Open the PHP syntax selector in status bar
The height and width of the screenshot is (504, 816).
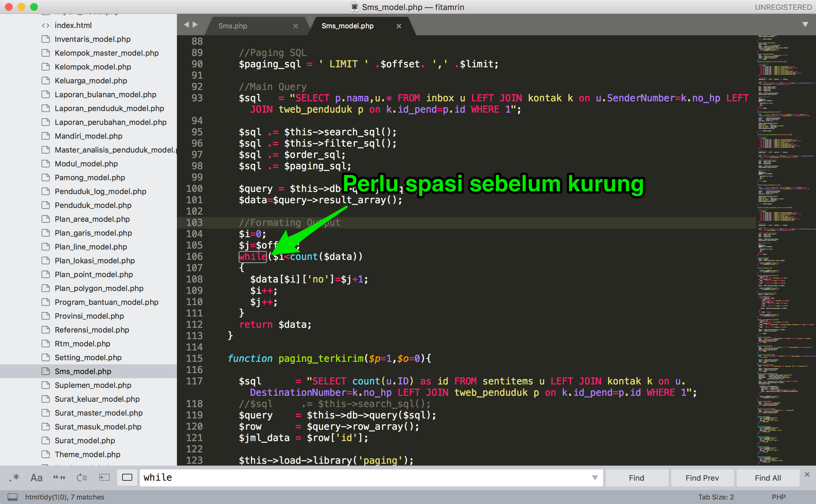click(778, 497)
